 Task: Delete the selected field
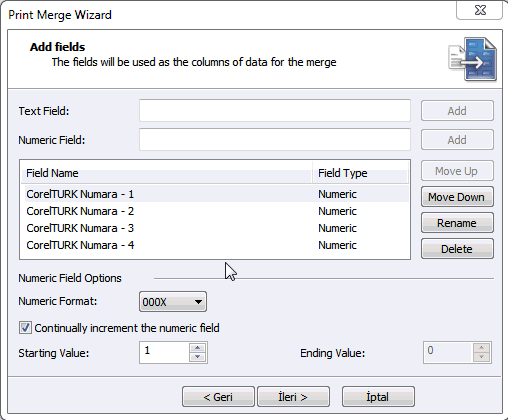coord(457,249)
